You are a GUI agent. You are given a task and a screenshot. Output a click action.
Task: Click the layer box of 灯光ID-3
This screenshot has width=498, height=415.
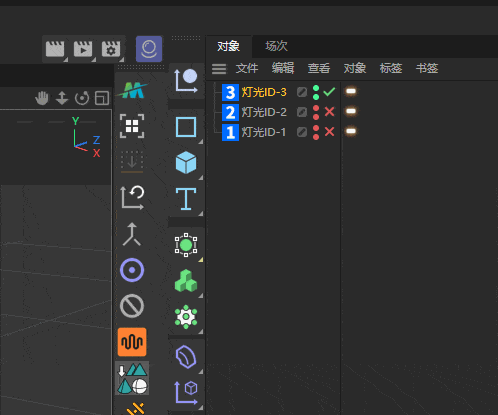[x=302, y=92]
